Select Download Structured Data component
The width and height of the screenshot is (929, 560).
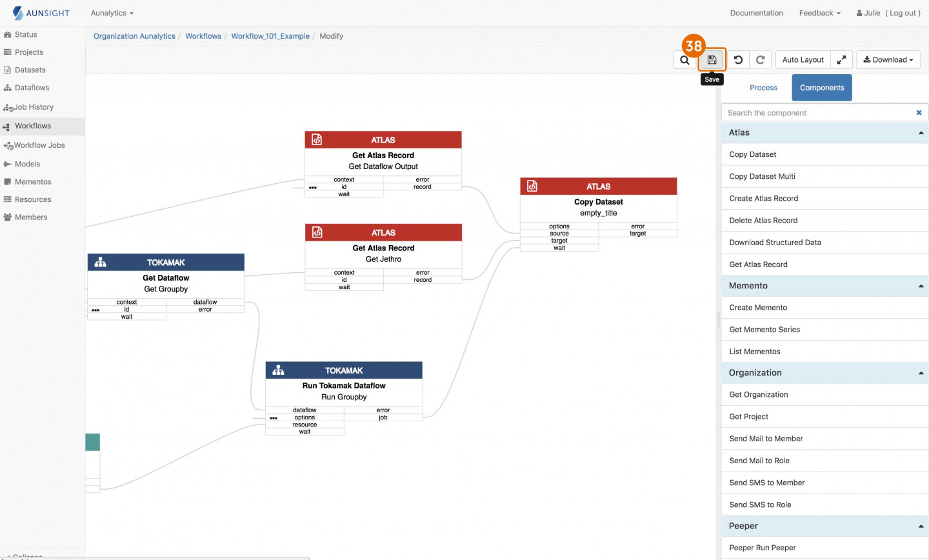824,243
